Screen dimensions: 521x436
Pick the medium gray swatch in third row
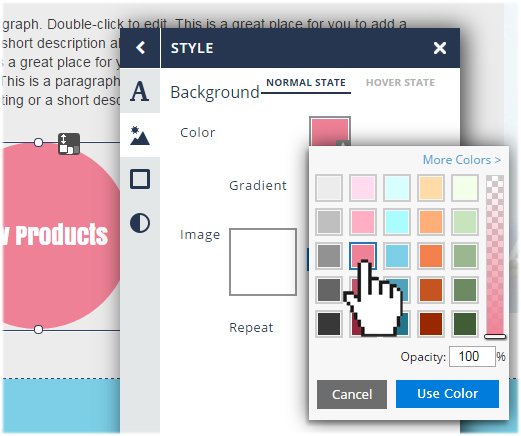329,256
